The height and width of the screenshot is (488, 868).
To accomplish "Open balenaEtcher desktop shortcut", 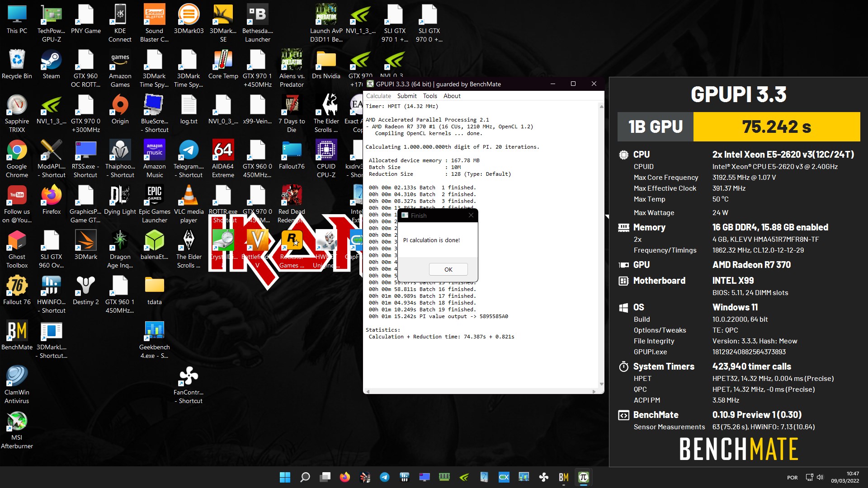I will click(x=154, y=246).
